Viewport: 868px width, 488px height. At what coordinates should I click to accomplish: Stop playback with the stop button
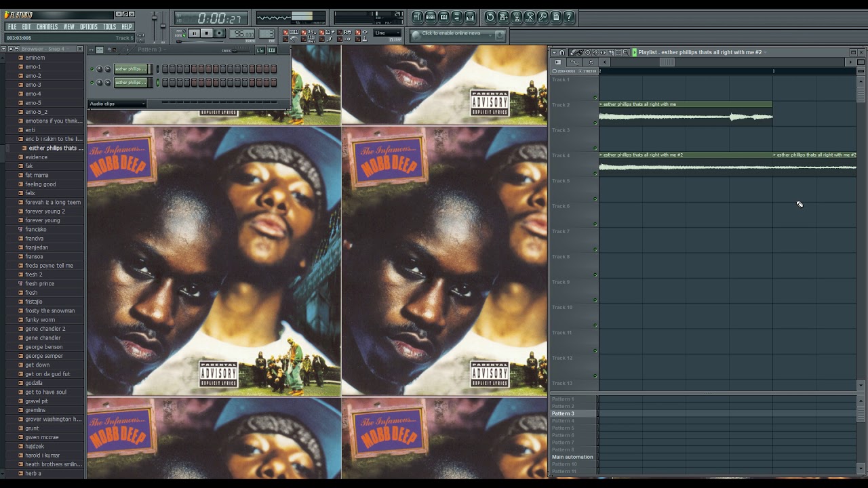207,33
